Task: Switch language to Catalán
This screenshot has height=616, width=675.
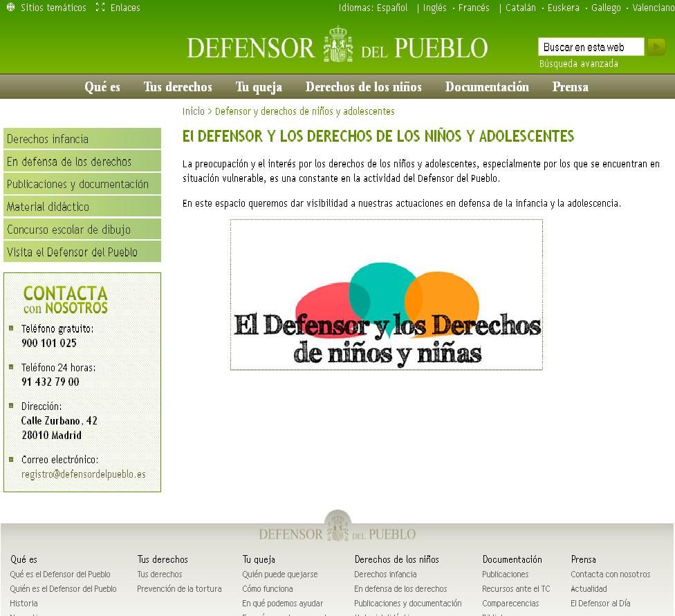Action: click(x=521, y=8)
